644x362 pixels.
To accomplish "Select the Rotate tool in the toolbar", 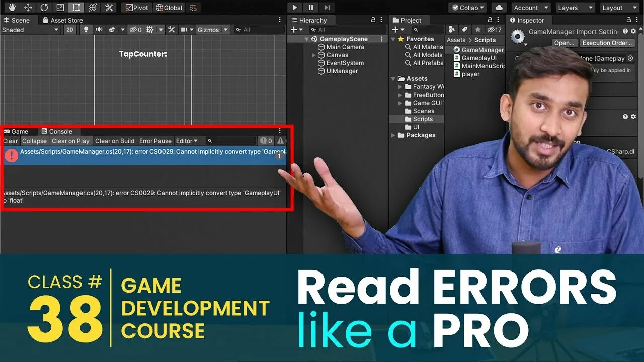I will pyautogui.click(x=44, y=8).
